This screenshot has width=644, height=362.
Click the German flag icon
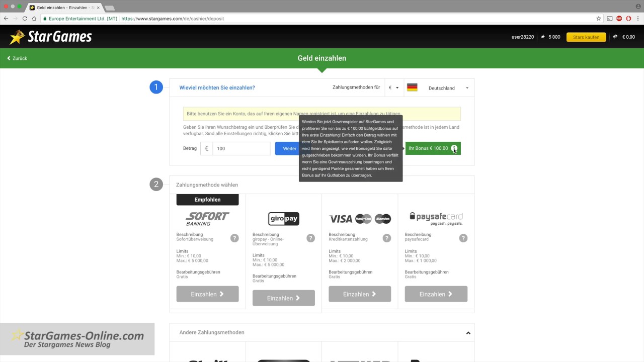pos(412,87)
